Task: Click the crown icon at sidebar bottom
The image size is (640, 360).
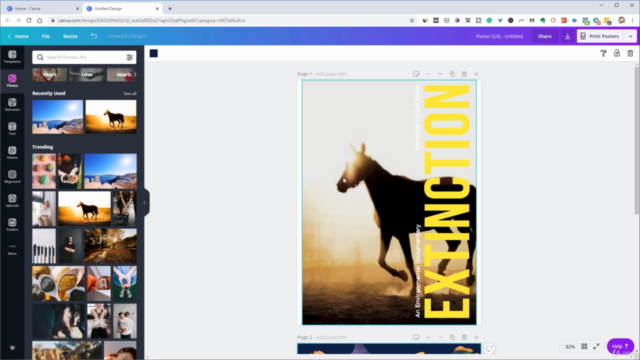Action: [12, 348]
